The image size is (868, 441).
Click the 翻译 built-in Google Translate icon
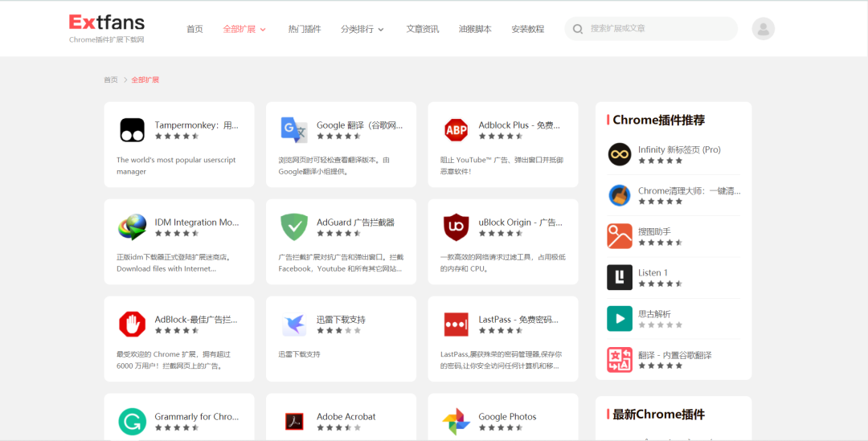[620, 360]
